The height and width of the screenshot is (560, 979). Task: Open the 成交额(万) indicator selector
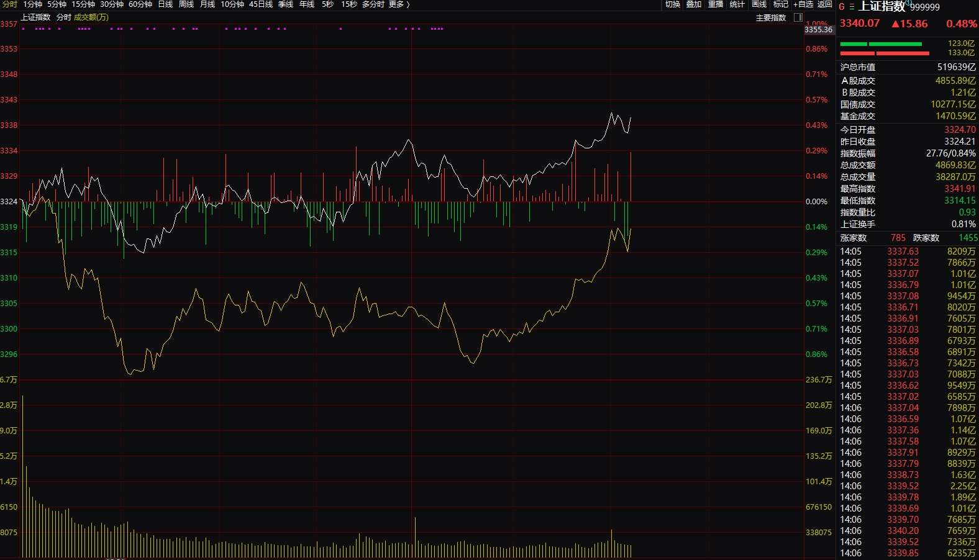91,17
